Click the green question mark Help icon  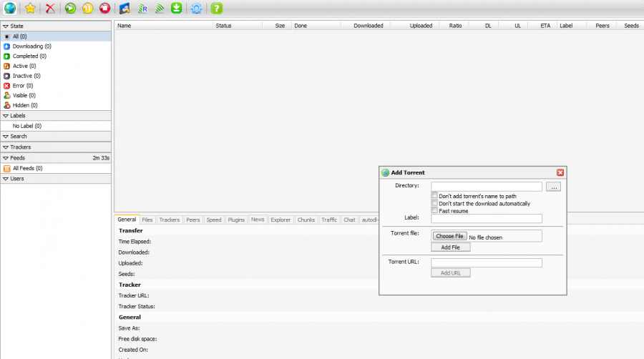pyautogui.click(x=216, y=9)
